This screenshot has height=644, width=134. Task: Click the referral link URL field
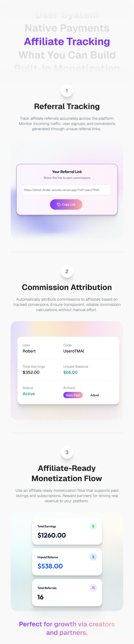click(66, 190)
